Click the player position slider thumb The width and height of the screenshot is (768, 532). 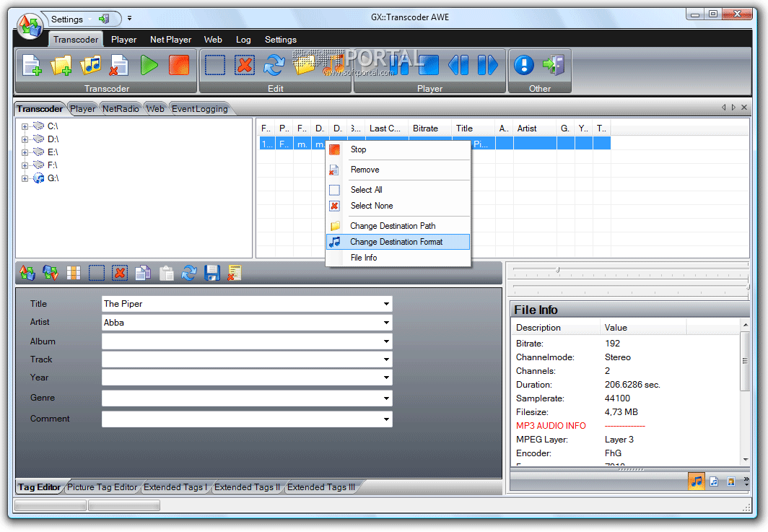point(557,269)
